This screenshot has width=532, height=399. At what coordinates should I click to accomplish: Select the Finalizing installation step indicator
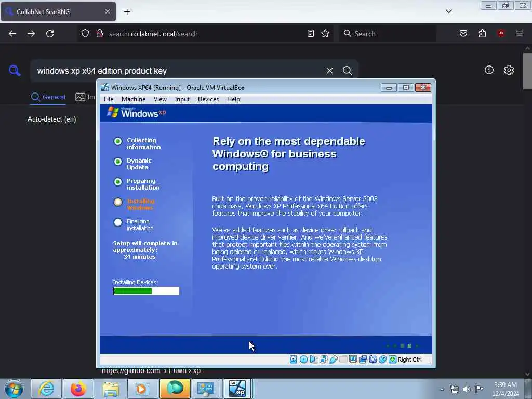[118, 222]
